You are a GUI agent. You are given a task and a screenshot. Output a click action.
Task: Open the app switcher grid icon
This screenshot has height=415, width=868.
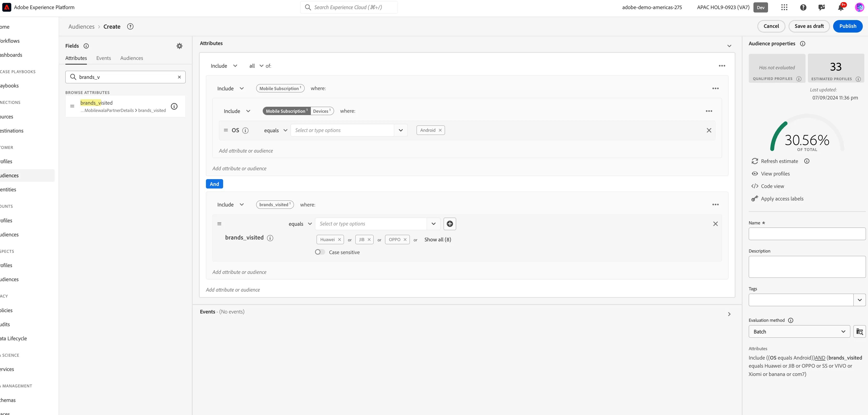(x=784, y=7)
